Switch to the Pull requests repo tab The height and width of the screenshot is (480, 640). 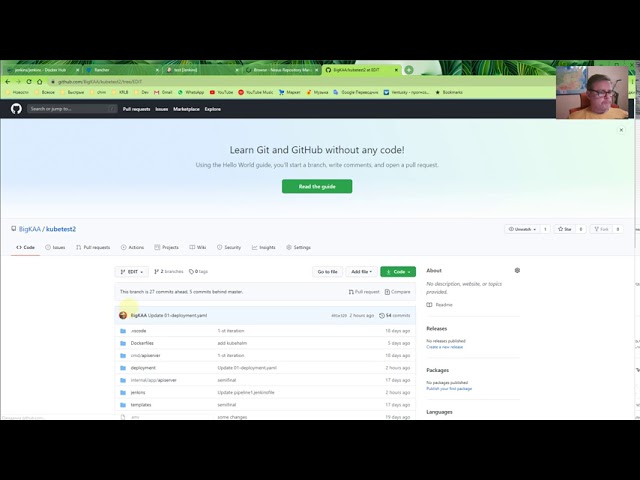(x=93, y=247)
